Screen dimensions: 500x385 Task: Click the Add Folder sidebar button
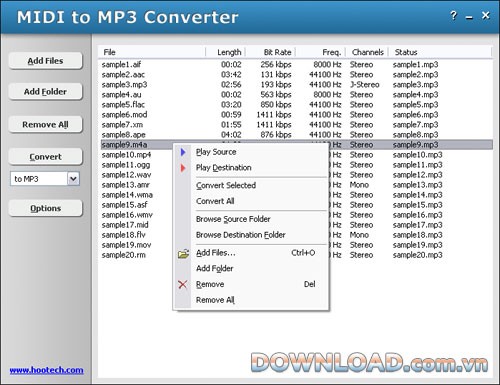45,92
